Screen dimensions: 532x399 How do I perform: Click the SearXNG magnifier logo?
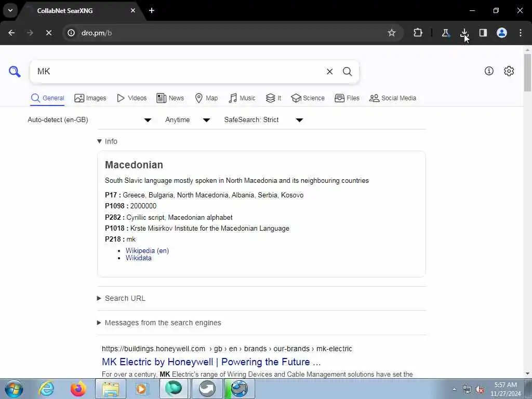pyautogui.click(x=15, y=72)
